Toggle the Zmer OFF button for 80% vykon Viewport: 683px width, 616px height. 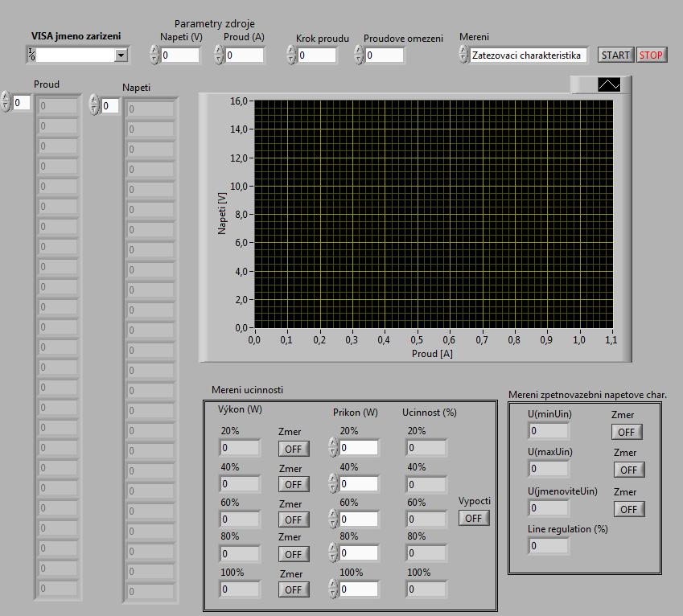pos(294,554)
